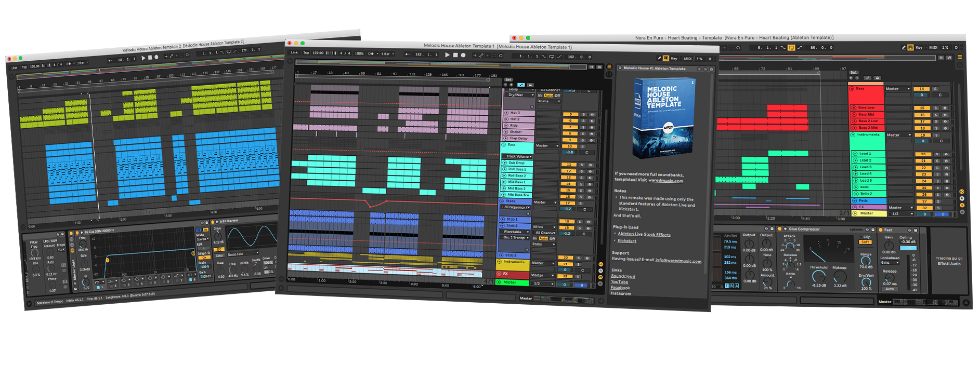The image size is (980, 365).
Task: Collapse the Bass group in Template 1
Action: pos(504,144)
